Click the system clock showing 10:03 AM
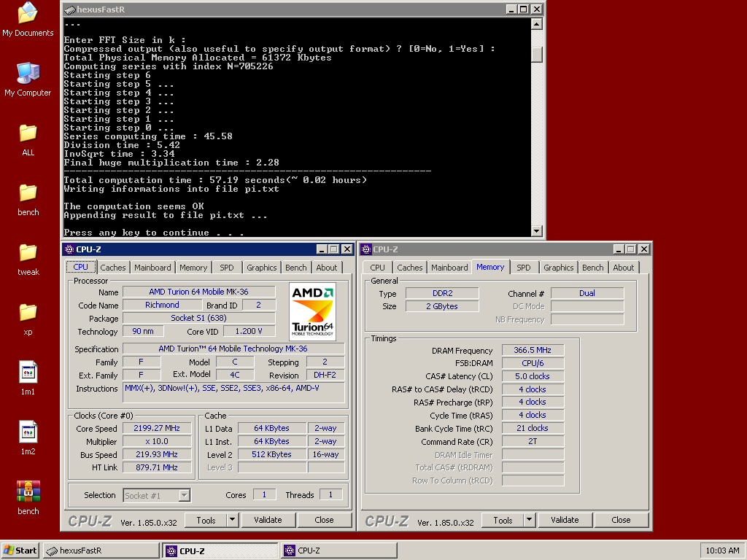The height and width of the screenshot is (560, 747). [x=722, y=551]
